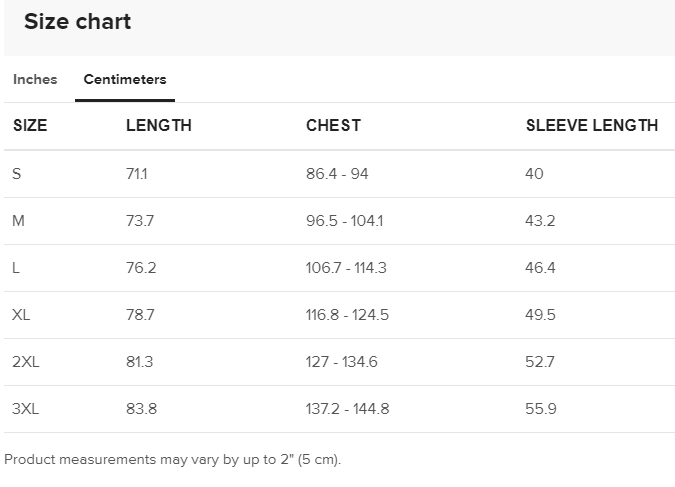Select the 2XL size row label
Viewport: 675px width, 487px height.
pos(26,362)
